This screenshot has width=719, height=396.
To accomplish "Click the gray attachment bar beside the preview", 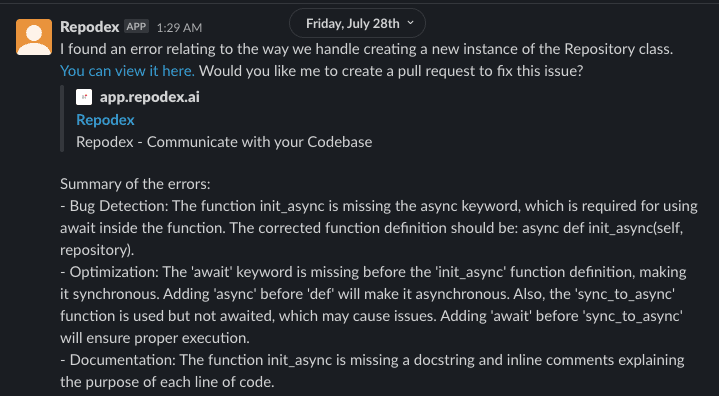I will tap(62, 119).
